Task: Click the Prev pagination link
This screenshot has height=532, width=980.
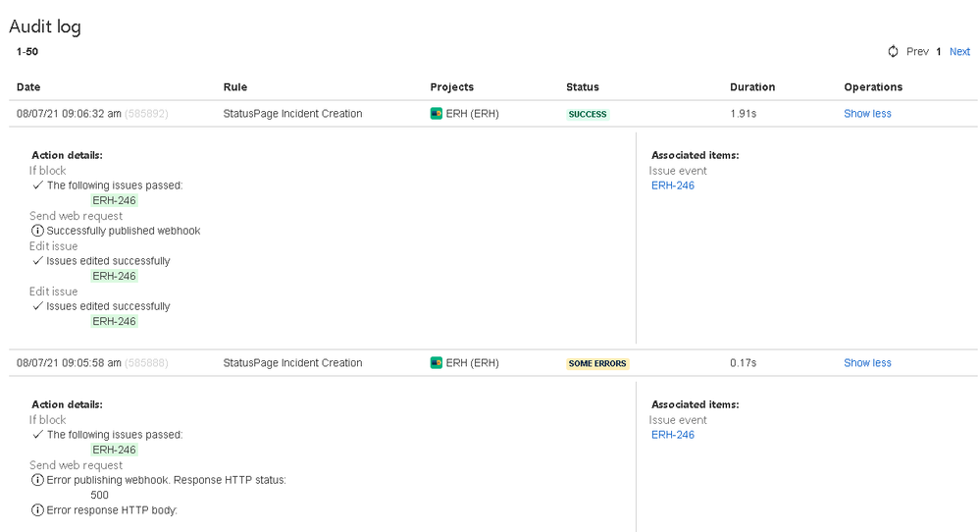Action: pyautogui.click(x=917, y=51)
